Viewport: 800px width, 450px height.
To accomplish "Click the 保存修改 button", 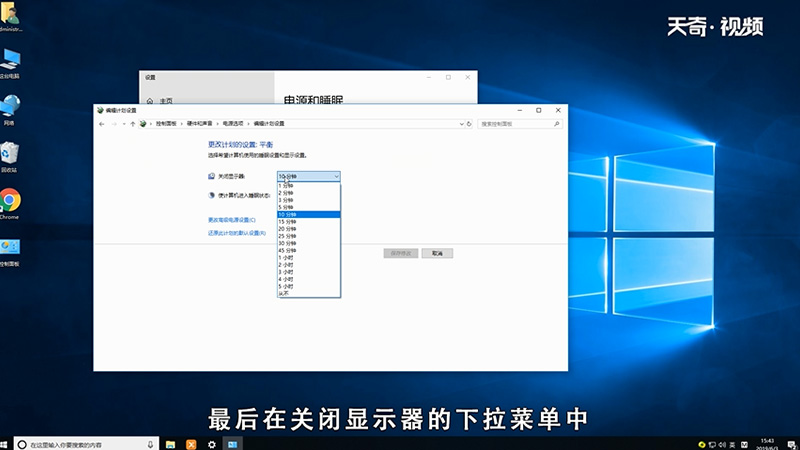I will [401, 254].
